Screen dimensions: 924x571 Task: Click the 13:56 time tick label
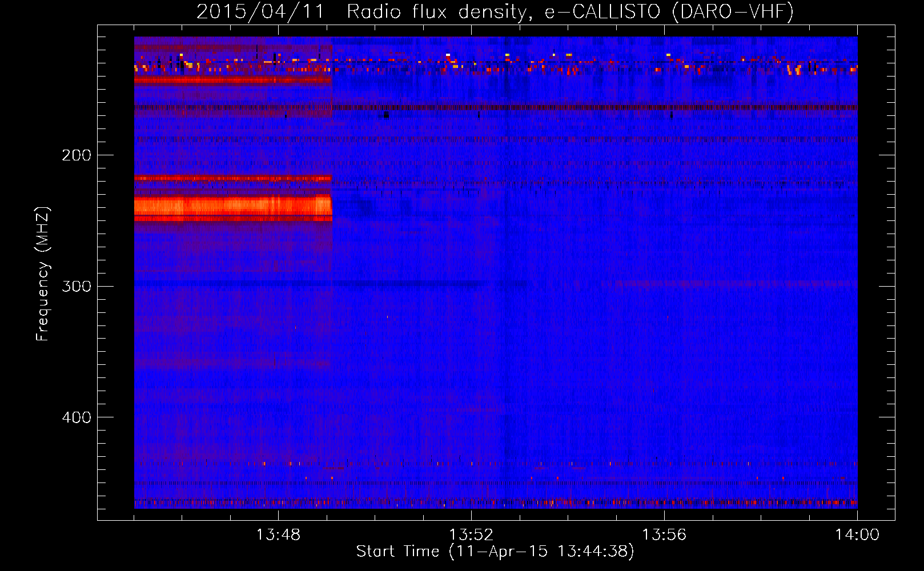pyautogui.click(x=664, y=535)
